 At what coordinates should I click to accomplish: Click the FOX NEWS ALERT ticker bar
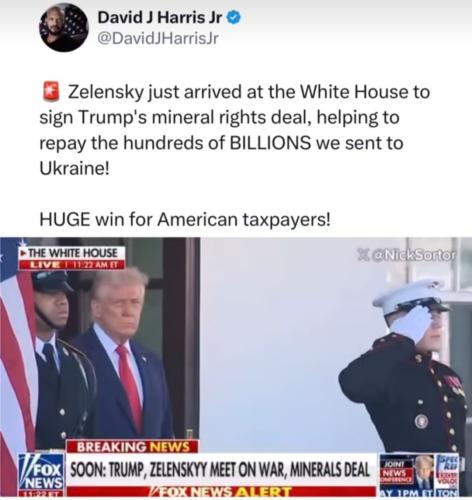coord(220,492)
